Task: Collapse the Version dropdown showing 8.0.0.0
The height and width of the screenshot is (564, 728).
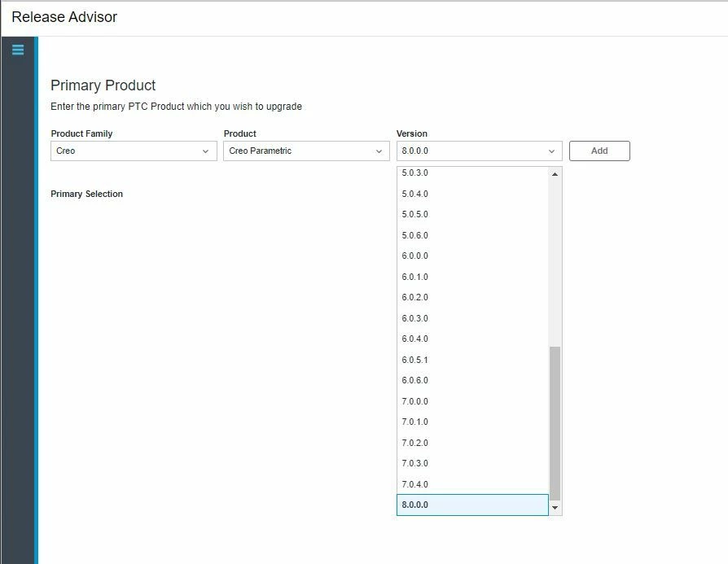Action: (479, 151)
